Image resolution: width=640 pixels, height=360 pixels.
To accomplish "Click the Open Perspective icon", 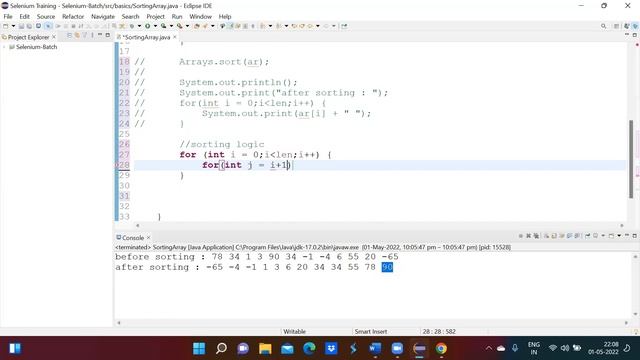I will pos(616,26).
